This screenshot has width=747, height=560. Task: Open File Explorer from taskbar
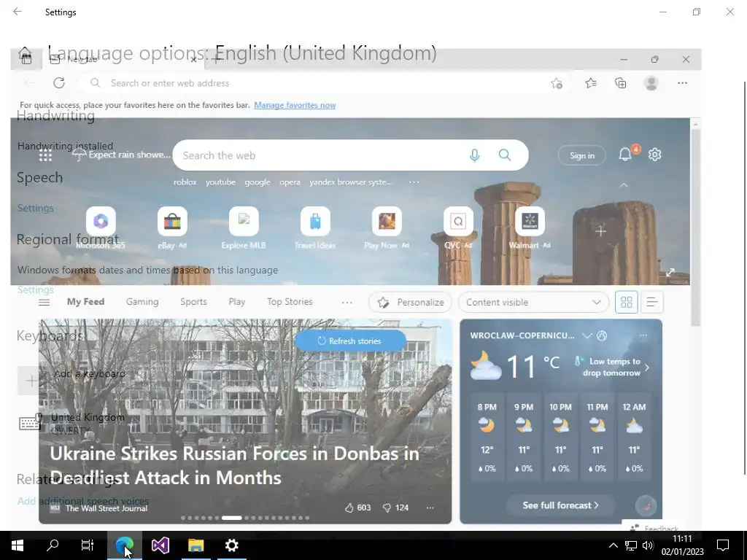pyautogui.click(x=196, y=545)
